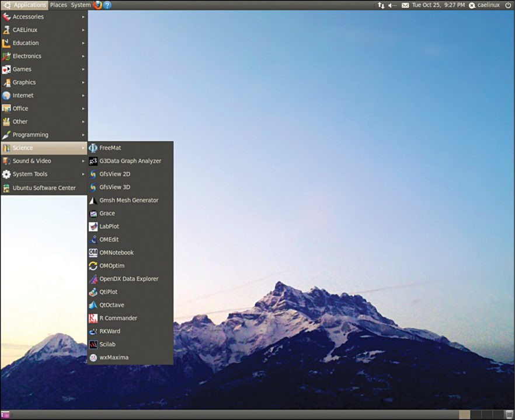Launch FreeMat from the Science menu
Viewport: 515px width, 420px height.
[x=110, y=148]
